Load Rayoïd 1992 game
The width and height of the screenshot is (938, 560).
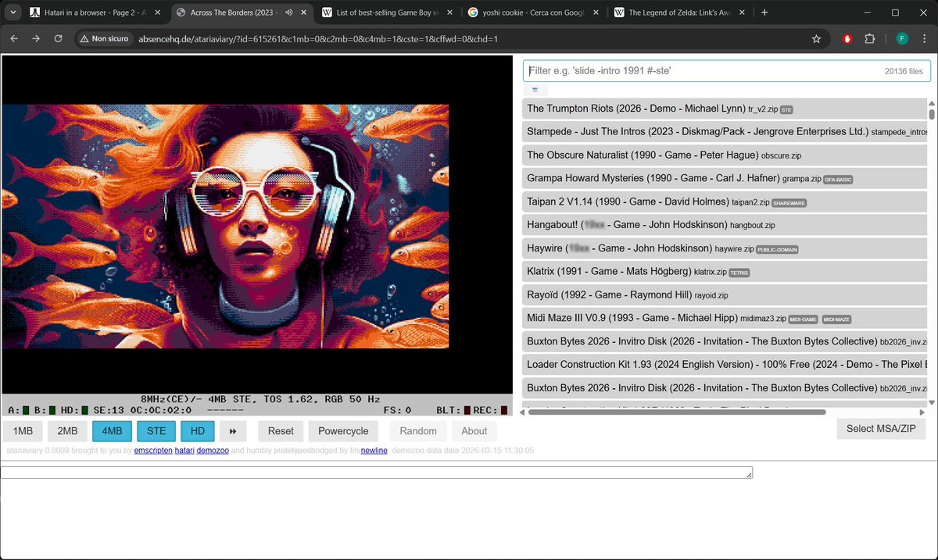(x=725, y=295)
